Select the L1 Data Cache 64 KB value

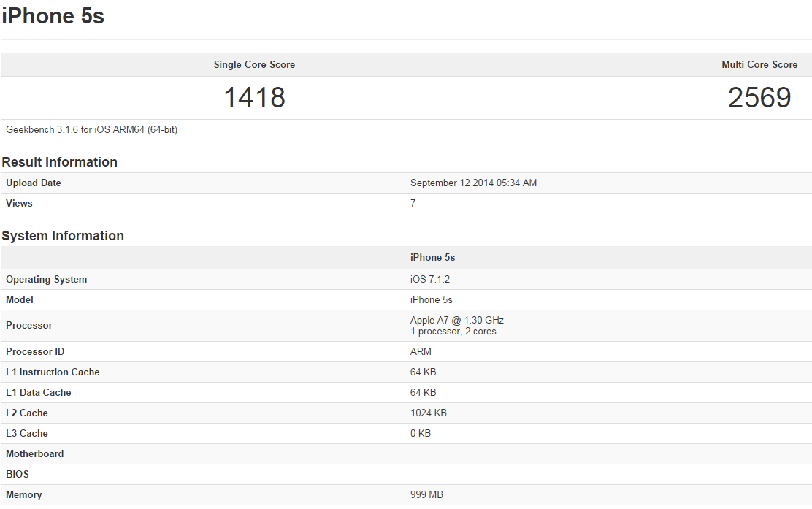point(423,392)
